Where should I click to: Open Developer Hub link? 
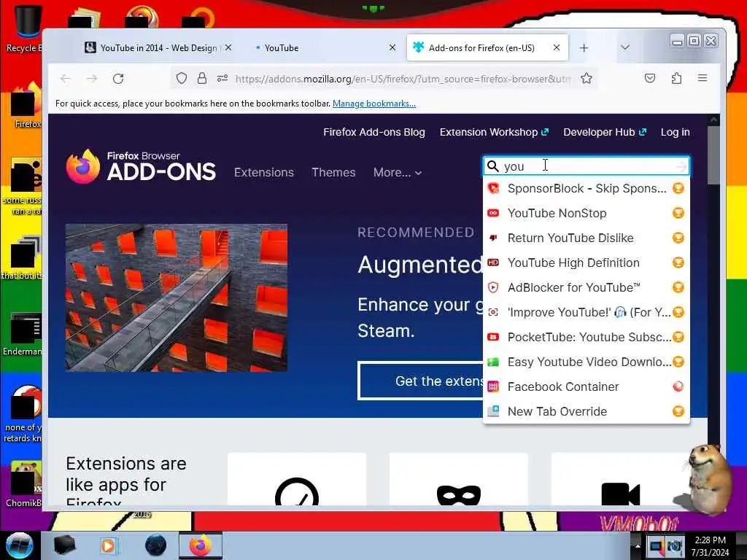pos(605,133)
